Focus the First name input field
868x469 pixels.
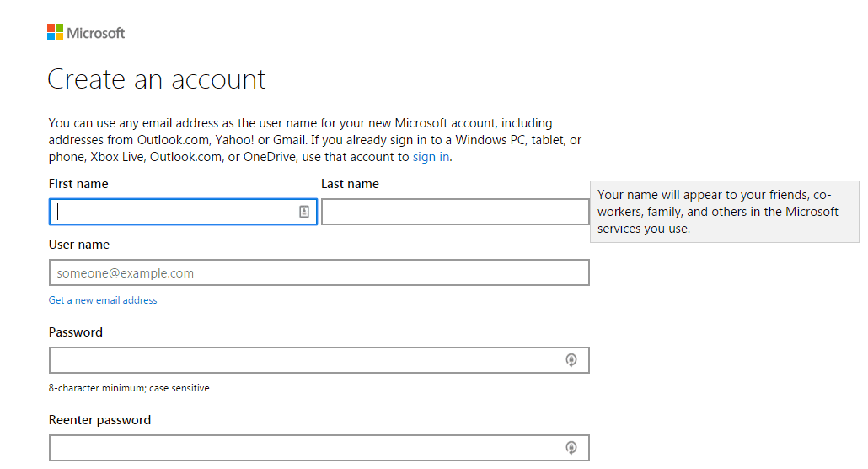coord(183,212)
